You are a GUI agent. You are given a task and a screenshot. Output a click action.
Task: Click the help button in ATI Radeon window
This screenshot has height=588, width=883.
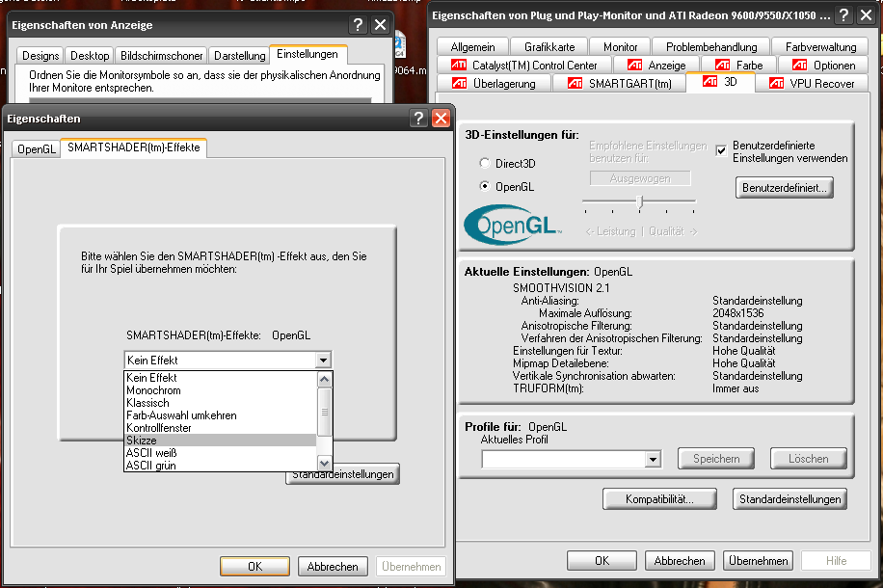coord(843,15)
